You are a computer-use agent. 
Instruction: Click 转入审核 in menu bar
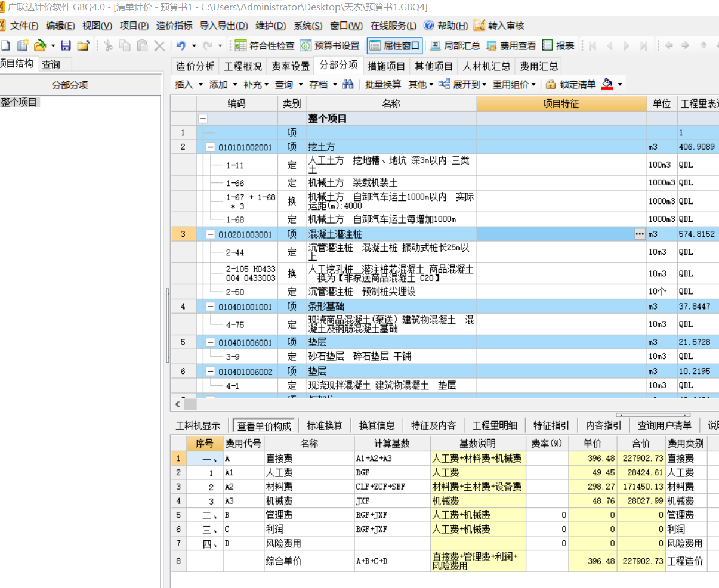coord(499,26)
